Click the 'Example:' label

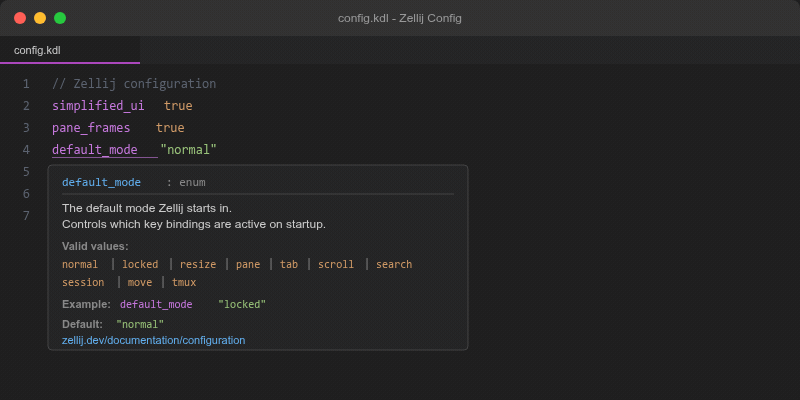pyautogui.click(x=87, y=305)
